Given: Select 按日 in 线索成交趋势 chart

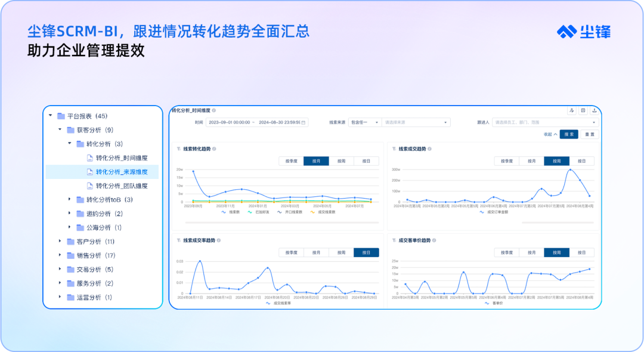Looking at the screenshot, I should (581, 161).
